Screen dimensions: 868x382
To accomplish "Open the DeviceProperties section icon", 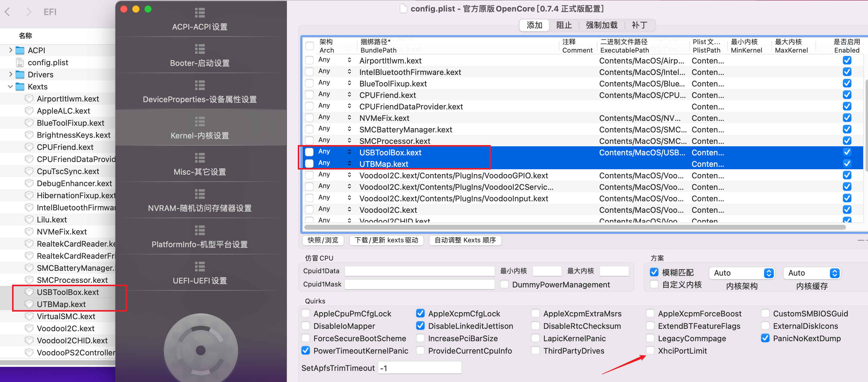I will click(200, 85).
